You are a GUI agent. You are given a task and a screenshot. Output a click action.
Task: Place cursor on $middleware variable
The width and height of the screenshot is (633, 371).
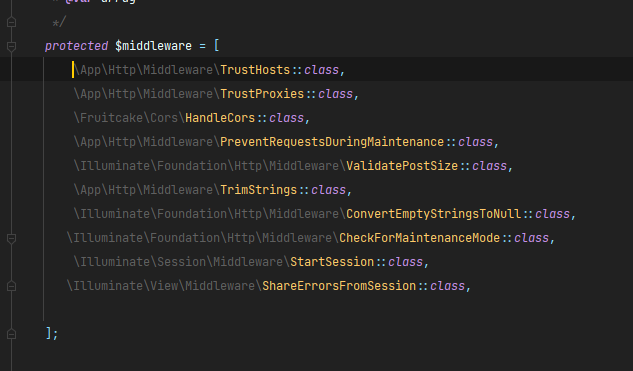tap(153, 46)
